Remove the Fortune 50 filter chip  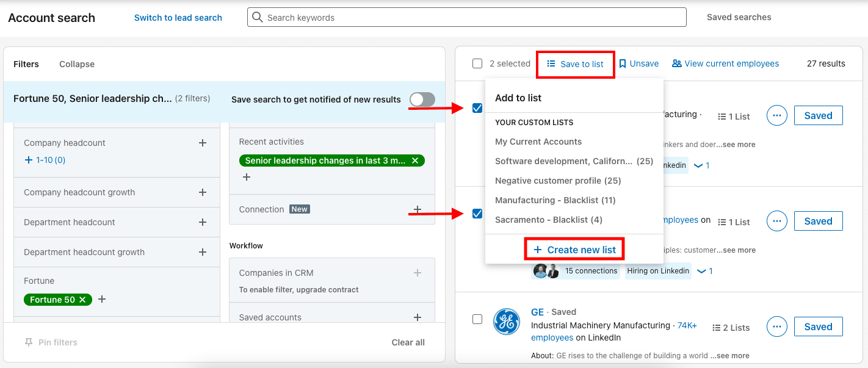point(82,300)
